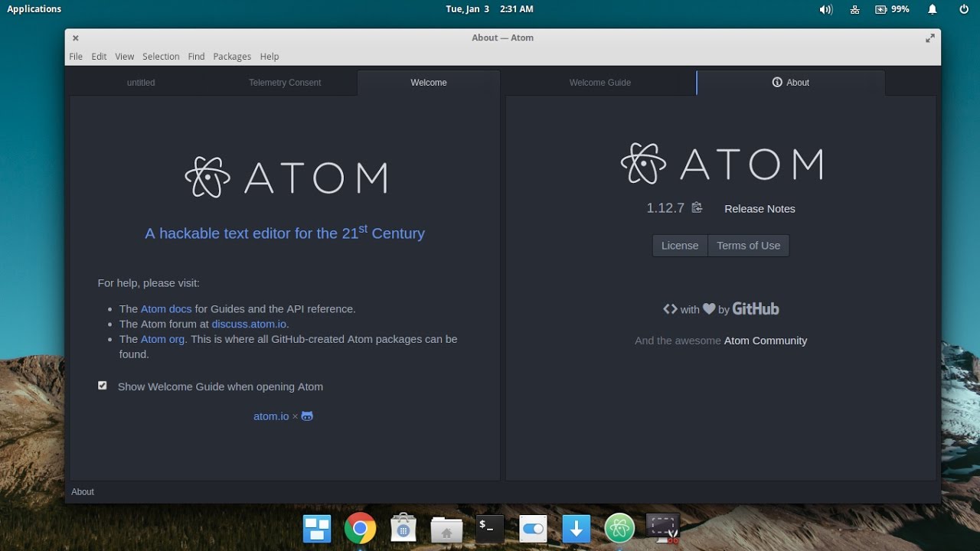Open the Files home folder in dock
Screen dimensions: 980x551
pyautogui.click(x=446, y=529)
